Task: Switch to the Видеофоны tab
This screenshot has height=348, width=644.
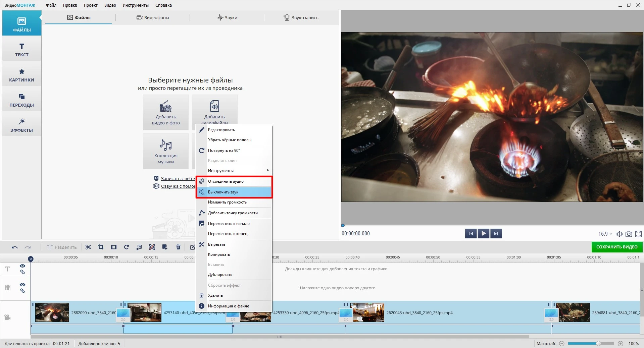Action: click(x=153, y=18)
